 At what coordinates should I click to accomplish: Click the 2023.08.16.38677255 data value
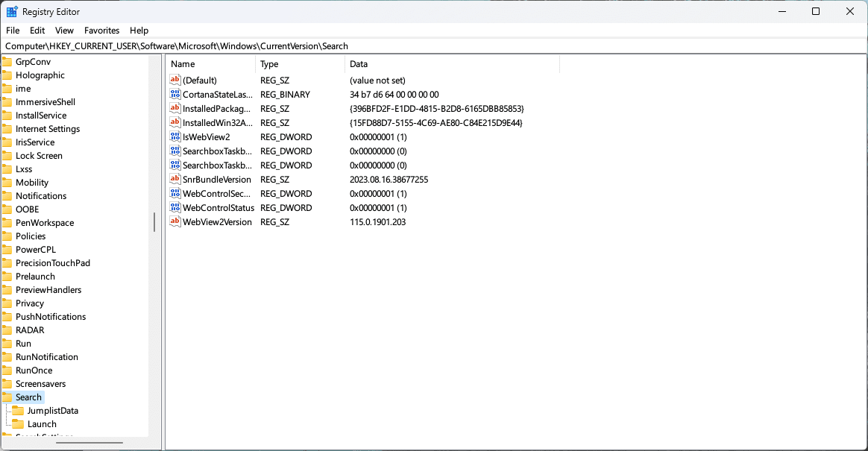[x=389, y=180]
